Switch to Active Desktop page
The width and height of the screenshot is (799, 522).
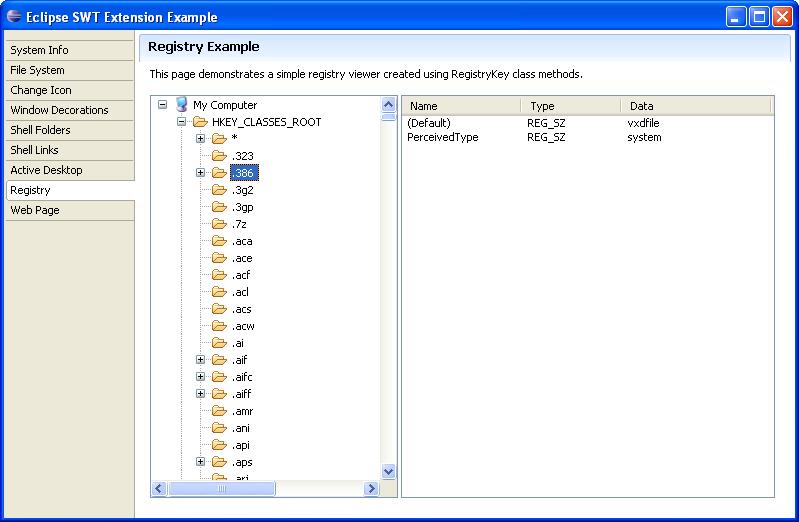pos(70,170)
